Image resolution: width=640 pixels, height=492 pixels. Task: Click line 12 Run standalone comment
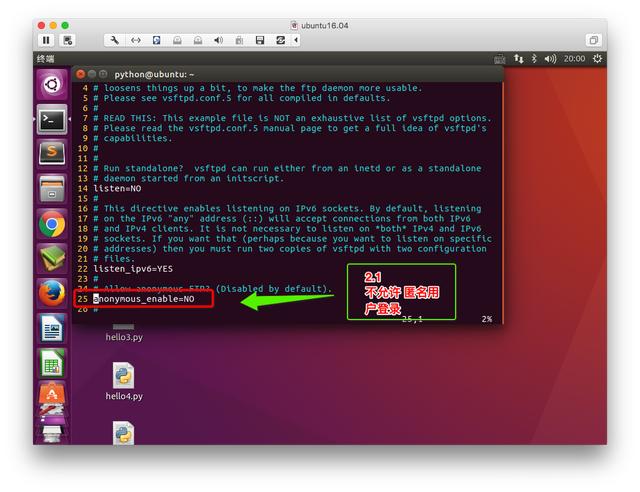(x=287, y=168)
